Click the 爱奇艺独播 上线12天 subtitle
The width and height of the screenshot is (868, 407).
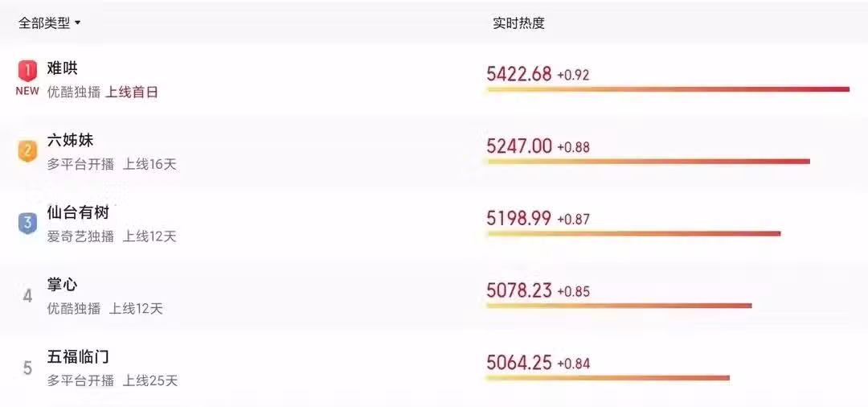point(111,237)
